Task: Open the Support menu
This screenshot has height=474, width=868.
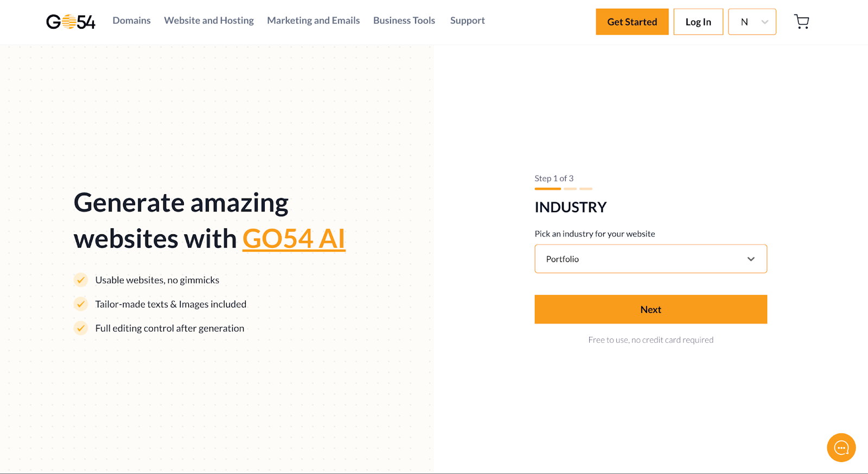Action: [467, 21]
